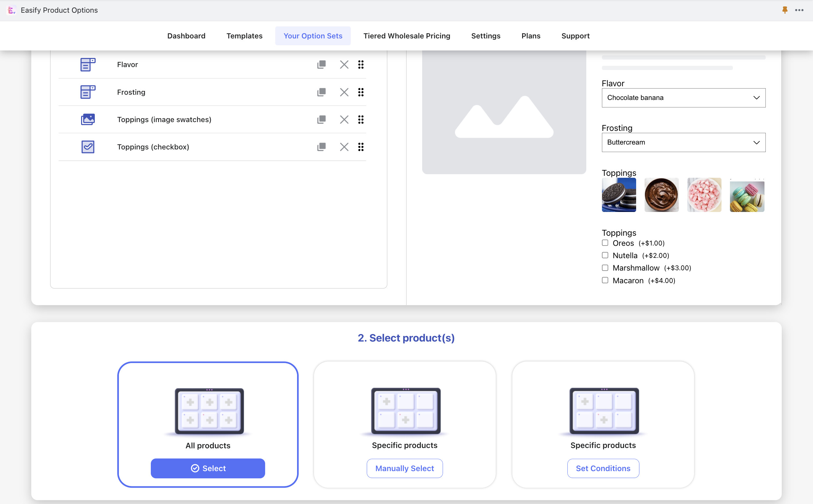813x504 pixels.
Task: Click the Toppings (checkbox) type icon
Action: coord(88,147)
